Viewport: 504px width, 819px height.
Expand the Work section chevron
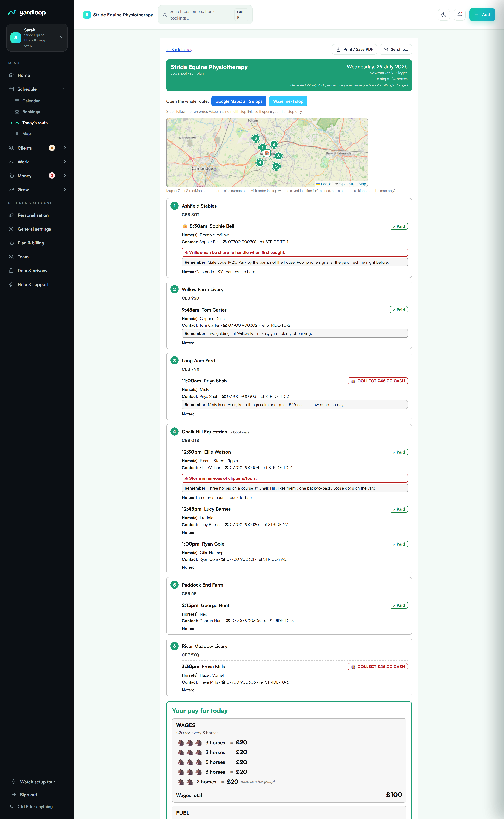point(65,162)
